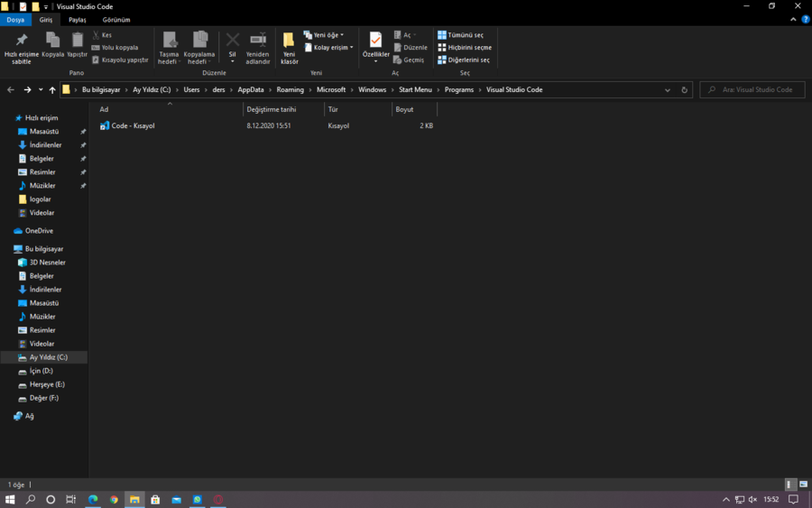The height and width of the screenshot is (508, 812).
Task: Click the Geçmiş history command
Action: (409, 60)
